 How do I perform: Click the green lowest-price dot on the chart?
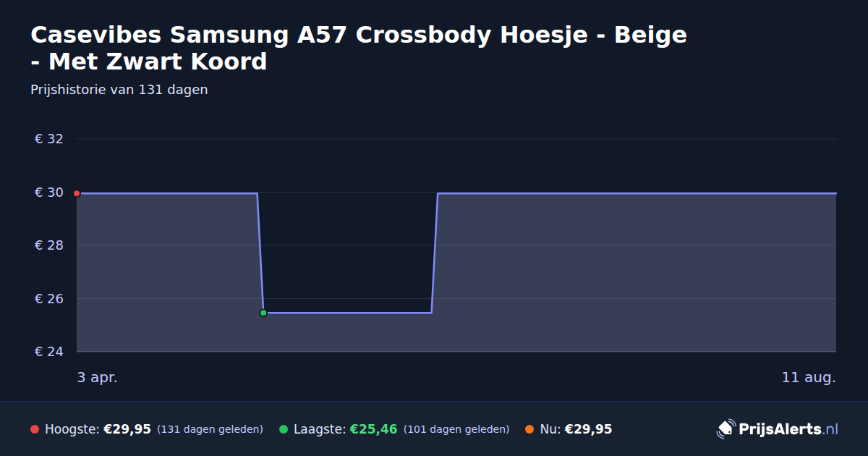(x=263, y=313)
